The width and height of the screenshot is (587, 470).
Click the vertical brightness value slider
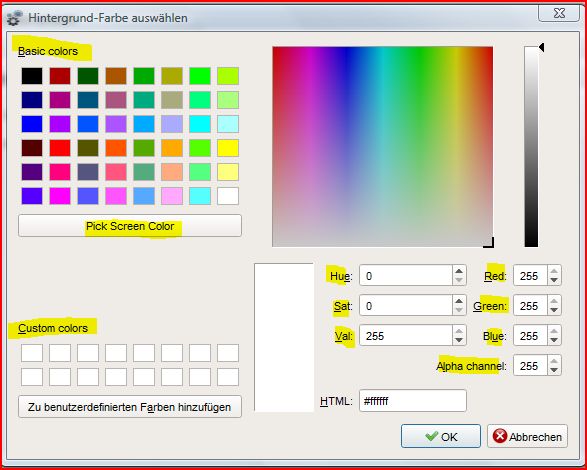[x=531, y=146]
